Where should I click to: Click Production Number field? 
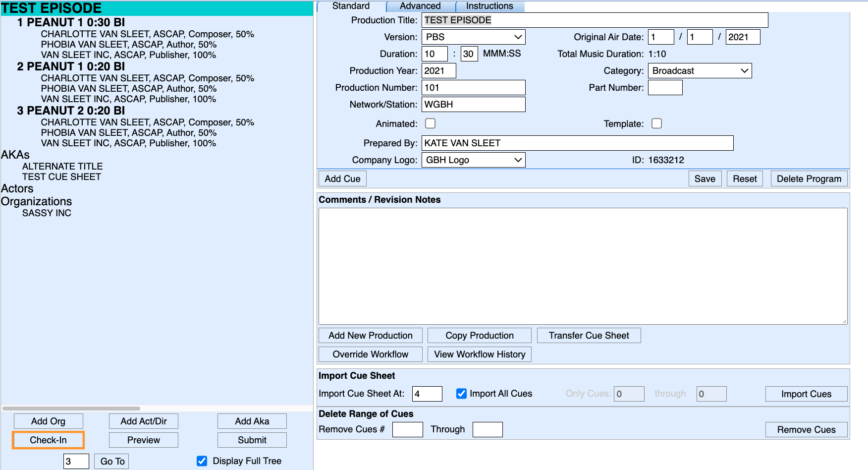[473, 88]
